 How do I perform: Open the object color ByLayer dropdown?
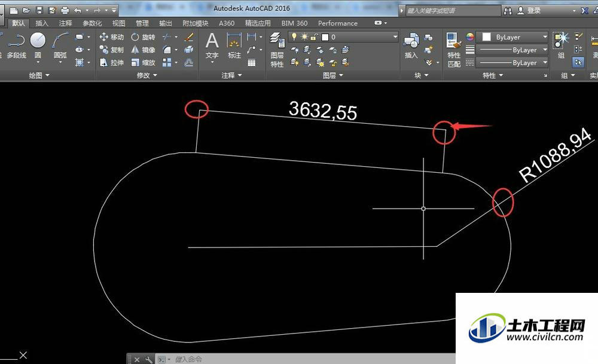[512, 37]
